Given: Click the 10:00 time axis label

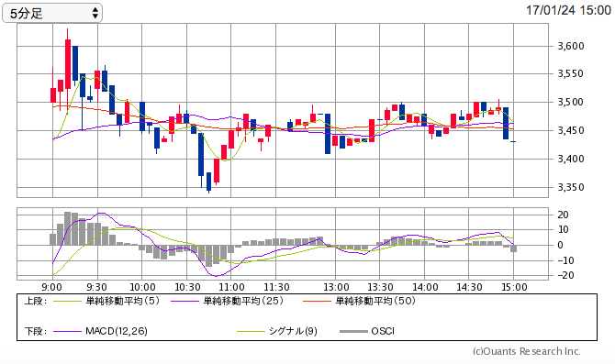Looking at the screenshot, I should point(142,287).
